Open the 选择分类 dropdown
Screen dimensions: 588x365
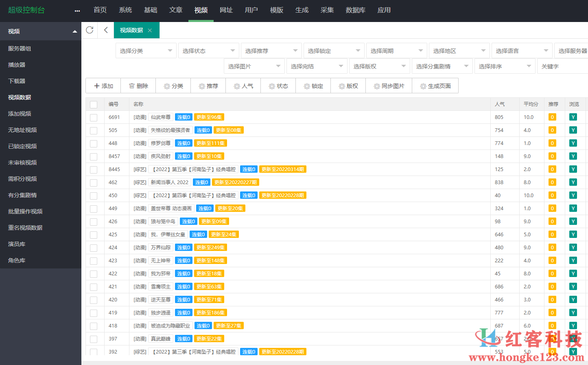146,50
